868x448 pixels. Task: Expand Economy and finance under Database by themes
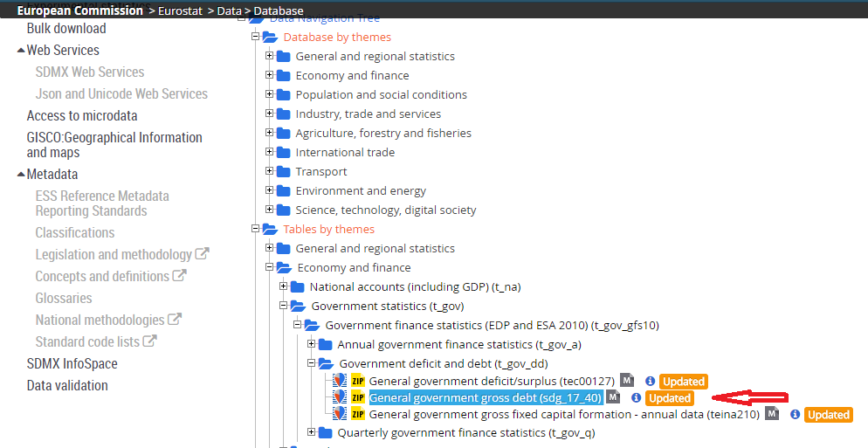point(269,75)
